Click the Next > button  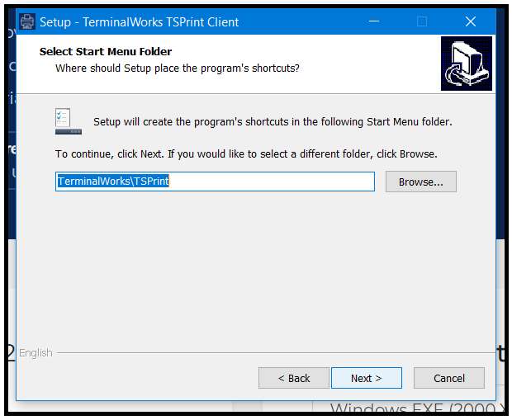pyautogui.click(x=367, y=378)
